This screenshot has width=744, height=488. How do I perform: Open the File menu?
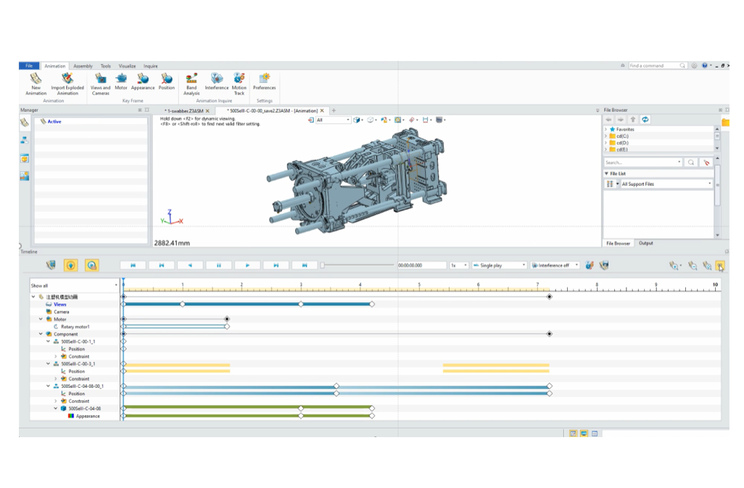pos(29,66)
